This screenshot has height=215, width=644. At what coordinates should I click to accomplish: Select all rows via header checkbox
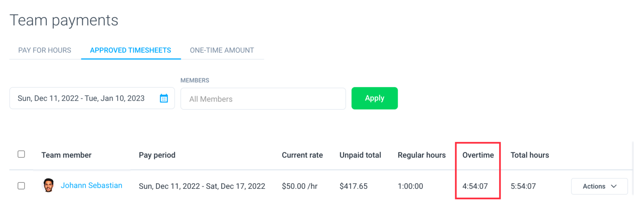point(21,154)
